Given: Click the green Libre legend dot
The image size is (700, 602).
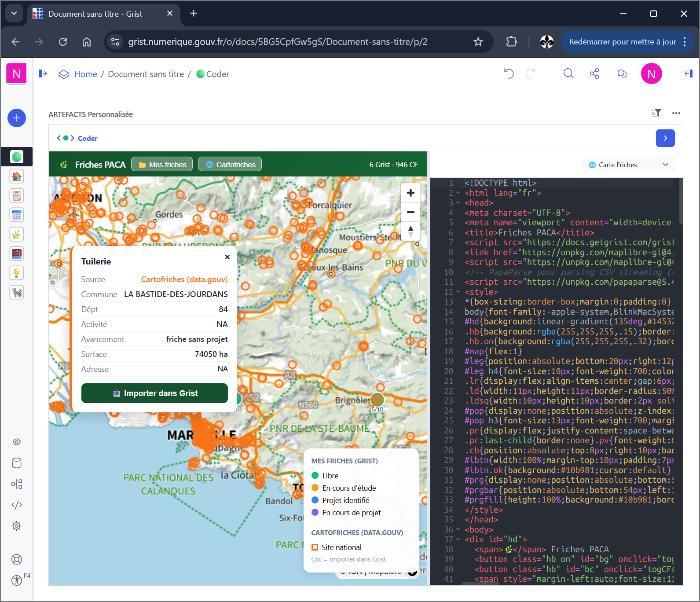Looking at the screenshot, I should click(x=315, y=475).
